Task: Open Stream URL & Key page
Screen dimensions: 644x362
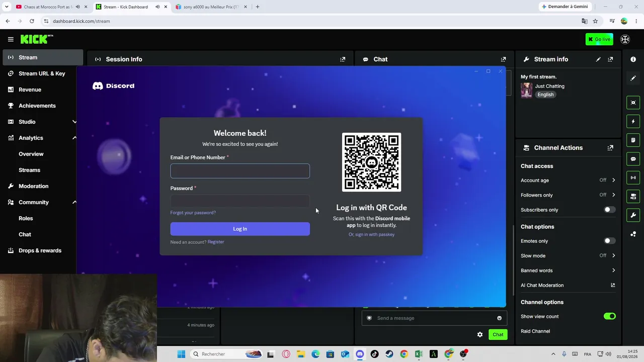Action: click(x=43, y=73)
